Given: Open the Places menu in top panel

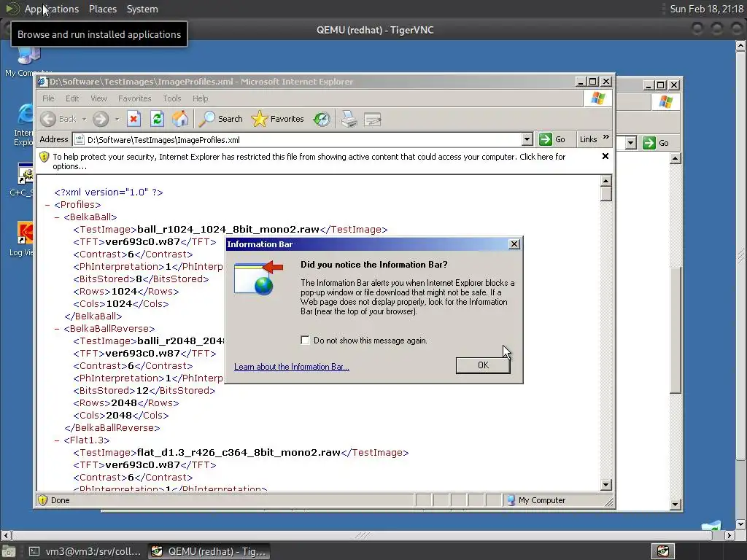Looking at the screenshot, I should tap(103, 9).
